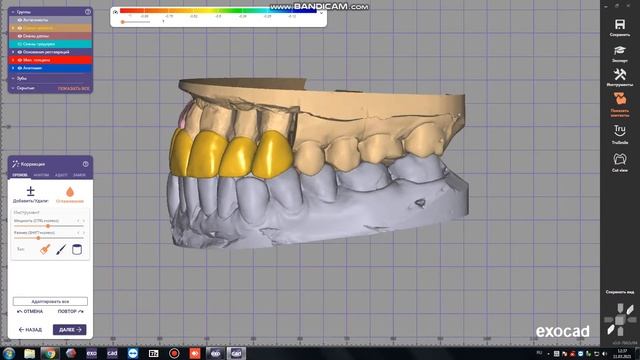Expand the tan group row arrow

pos(13,28)
